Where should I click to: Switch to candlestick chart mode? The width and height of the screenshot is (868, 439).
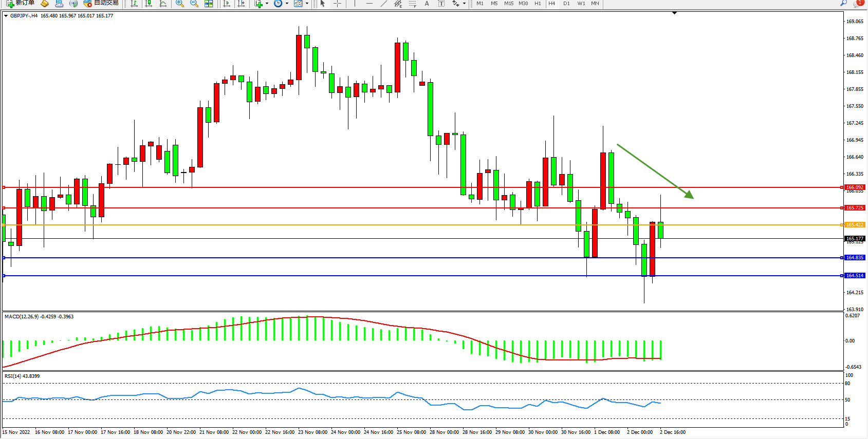tap(149, 4)
